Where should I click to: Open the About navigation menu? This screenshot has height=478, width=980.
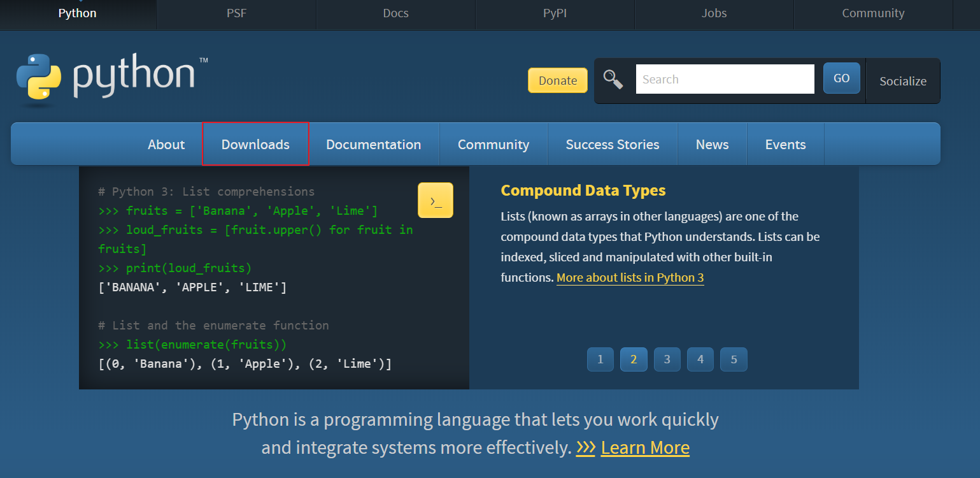pyautogui.click(x=166, y=145)
